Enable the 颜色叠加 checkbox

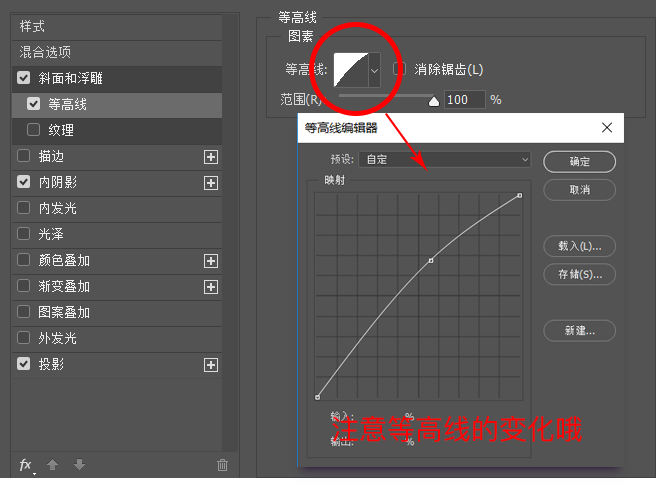pos(24,259)
